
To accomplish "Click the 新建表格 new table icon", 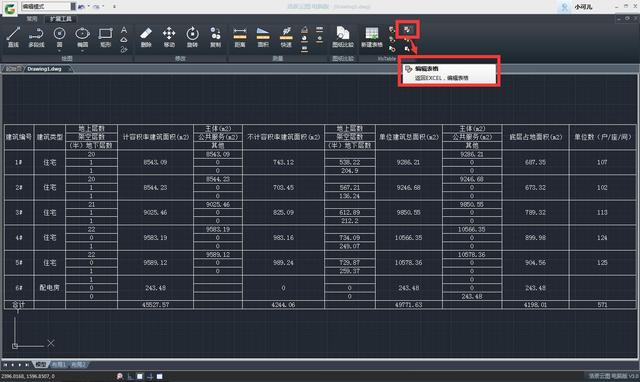I will 372,37.
